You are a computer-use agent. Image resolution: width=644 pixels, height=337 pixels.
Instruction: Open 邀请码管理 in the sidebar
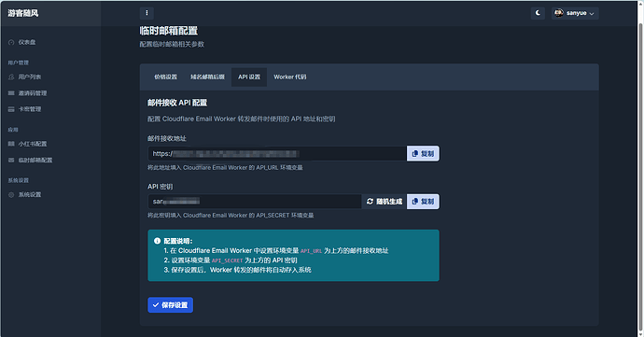point(33,93)
